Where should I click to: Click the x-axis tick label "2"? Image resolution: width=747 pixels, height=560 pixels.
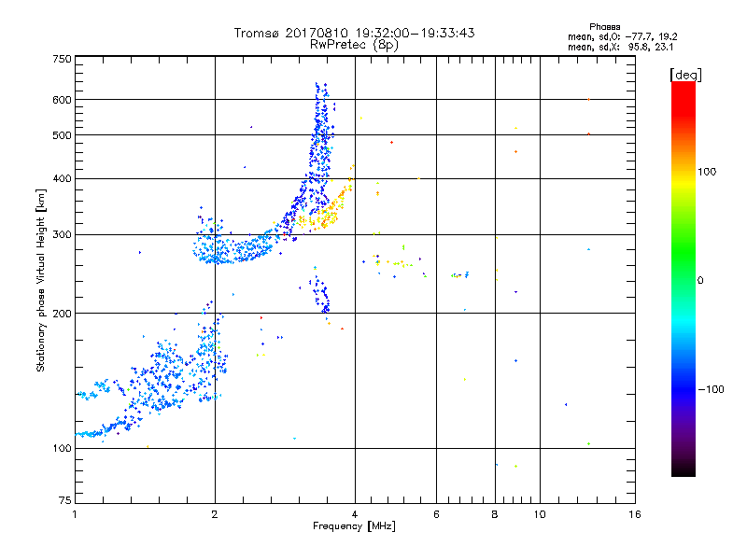[x=215, y=514]
